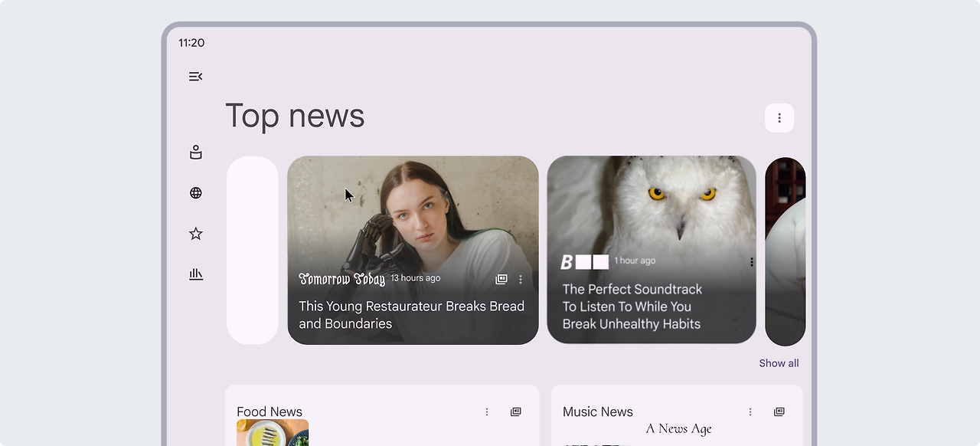
Task: Collapse the navigation rail menu
Action: [196, 77]
